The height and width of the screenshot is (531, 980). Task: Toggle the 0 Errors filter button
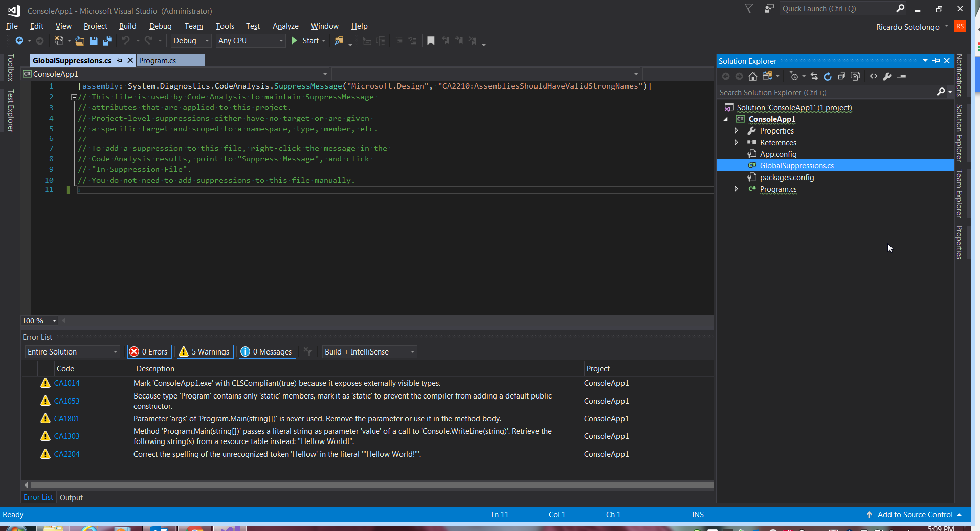149,351
